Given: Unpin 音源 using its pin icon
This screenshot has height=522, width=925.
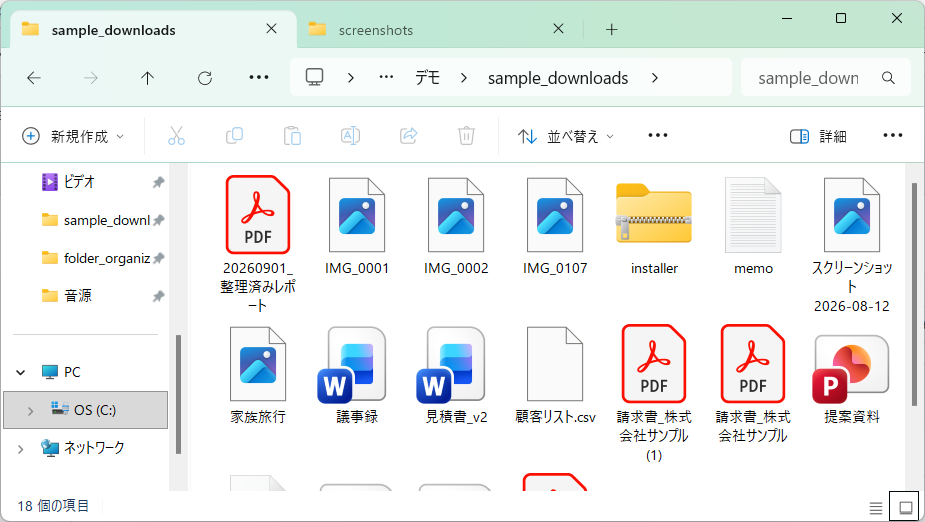Looking at the screenshot, I should tap(158, 296).
